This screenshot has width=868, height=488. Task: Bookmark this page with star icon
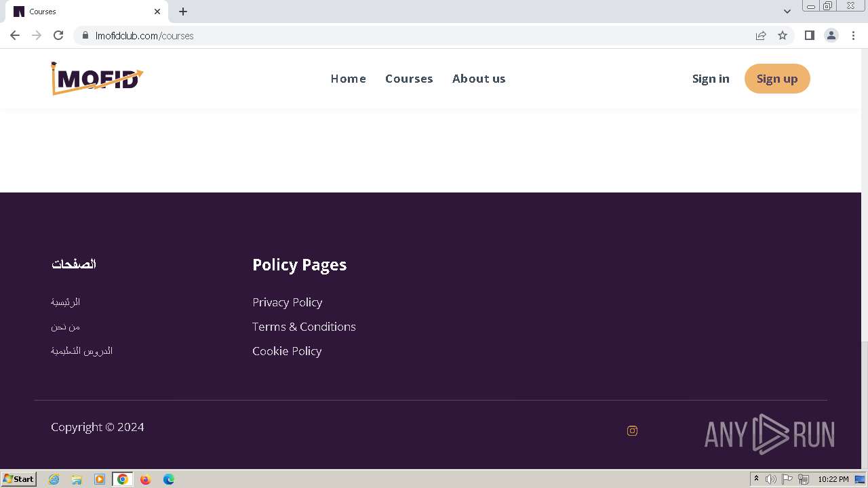point(783,35)
